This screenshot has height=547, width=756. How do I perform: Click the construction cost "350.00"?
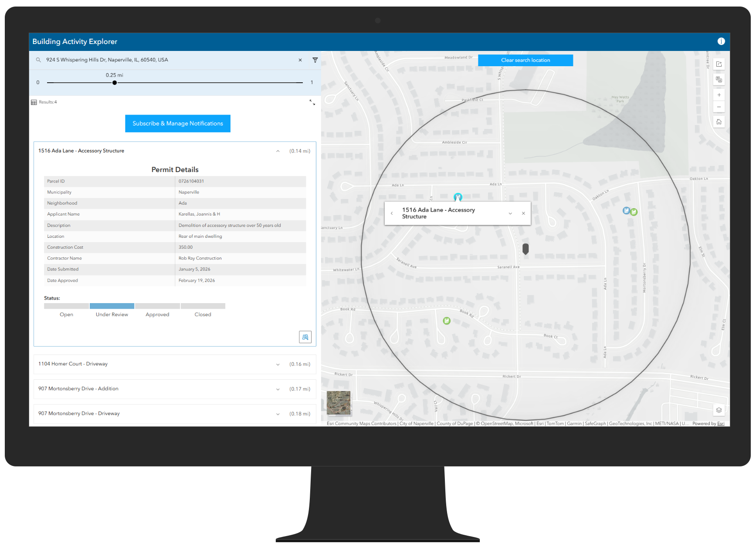point(186,247)
